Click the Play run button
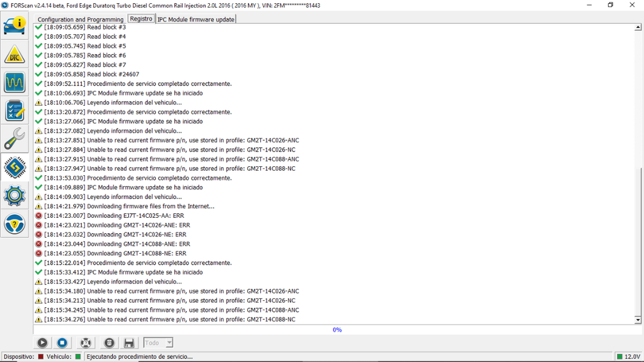 pos(43,343)
